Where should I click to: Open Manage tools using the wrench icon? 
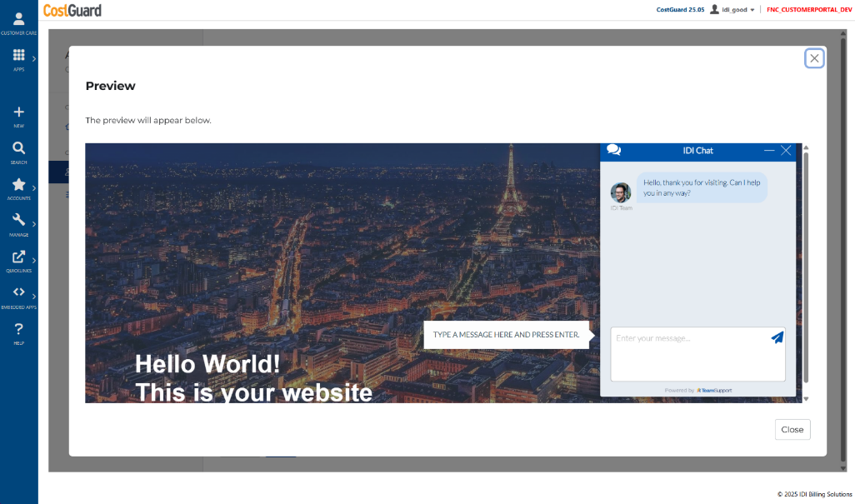(x=18, y=221)
